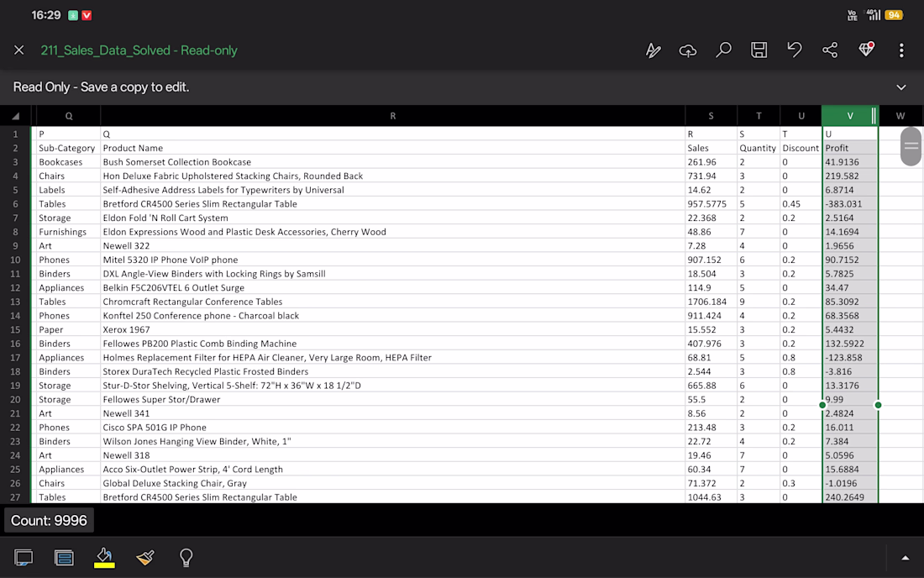The width and height of the screenshot is (924, 578).
Task: Select the Labels sub-category cell
Action: [69, 190]
